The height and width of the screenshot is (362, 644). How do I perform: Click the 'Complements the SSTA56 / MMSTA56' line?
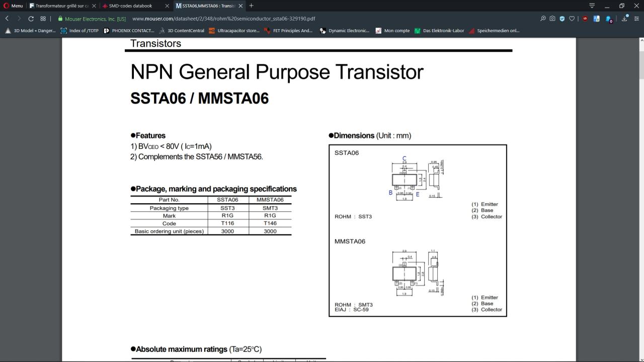point(197,157)
